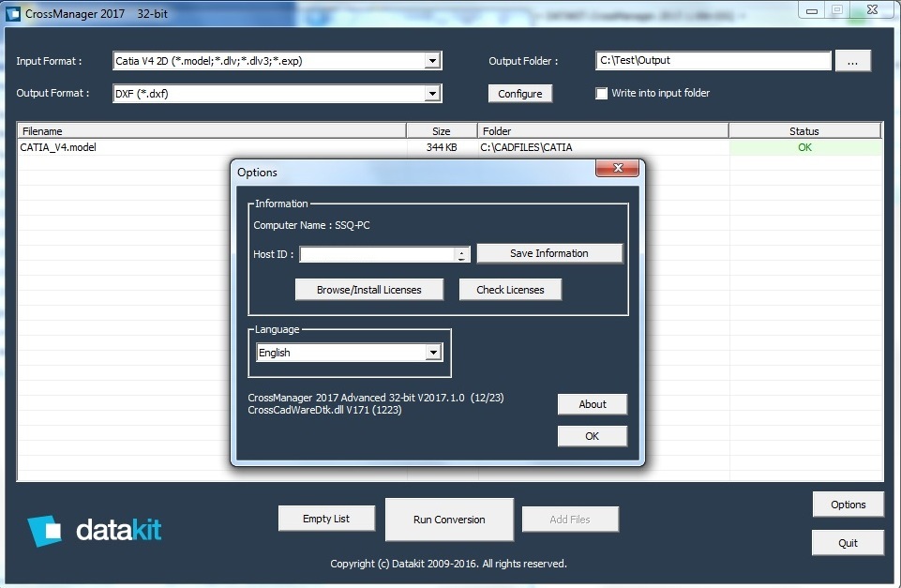
Task: Click the Host ID input field
Action: point(378,255)
